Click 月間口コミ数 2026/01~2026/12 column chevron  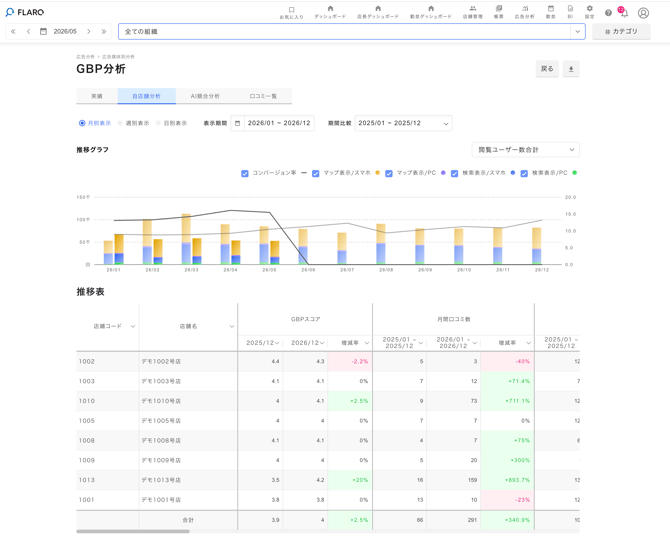coord(475,343)
